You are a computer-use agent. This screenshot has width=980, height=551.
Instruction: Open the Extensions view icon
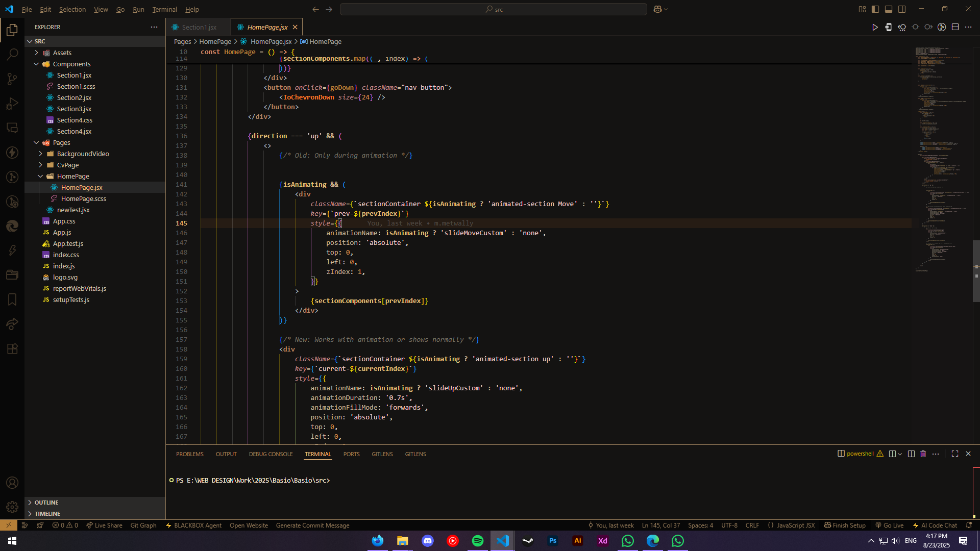[12, 349]
